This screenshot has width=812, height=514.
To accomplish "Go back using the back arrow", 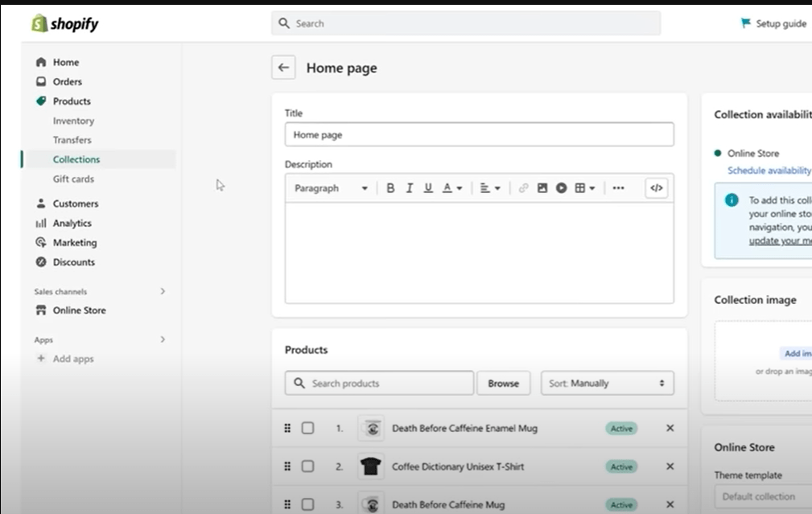I will [283, 68].
